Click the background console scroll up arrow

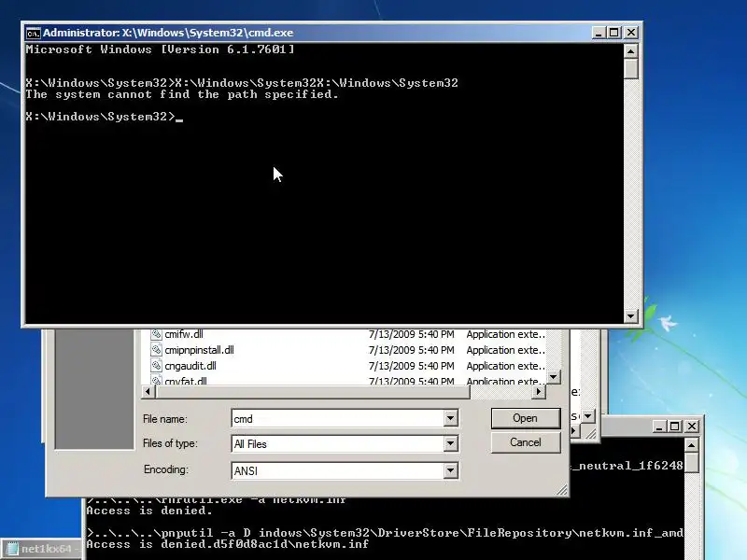[x=691, y=445]
